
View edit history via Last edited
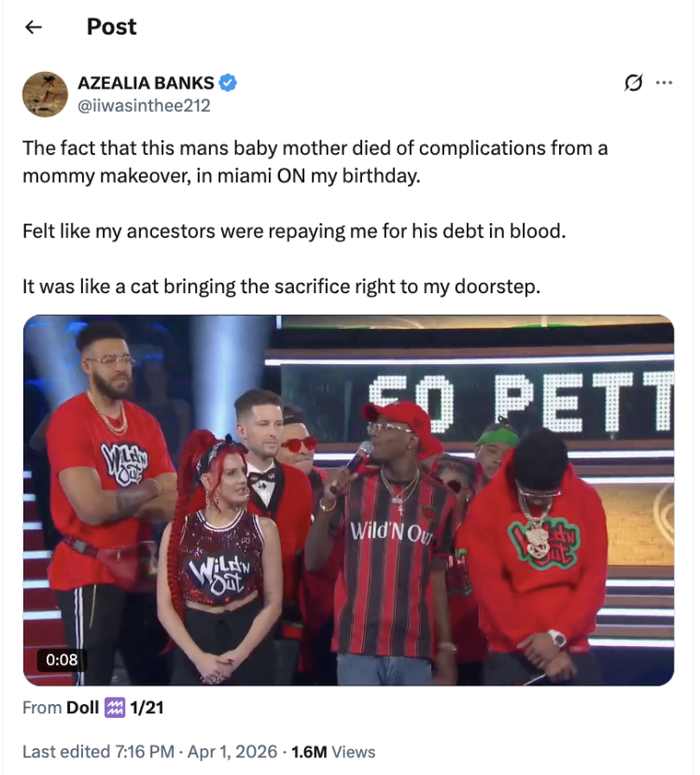tap(66, 752)
